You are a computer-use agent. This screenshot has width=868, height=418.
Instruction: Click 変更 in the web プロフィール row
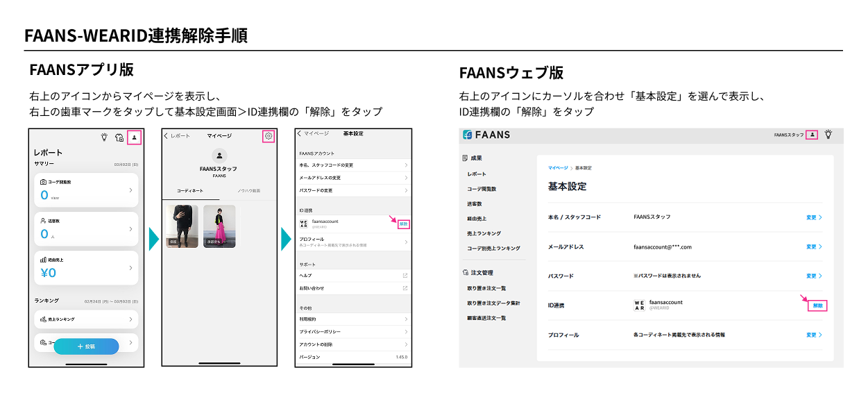[814, 335]
